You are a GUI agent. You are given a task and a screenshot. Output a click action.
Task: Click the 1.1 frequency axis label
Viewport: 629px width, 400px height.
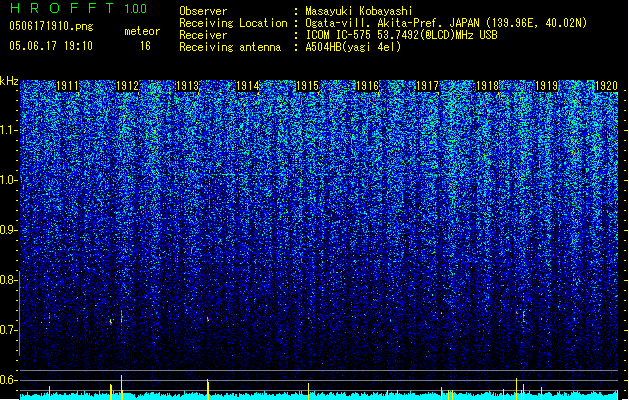(x=8, y=130)
